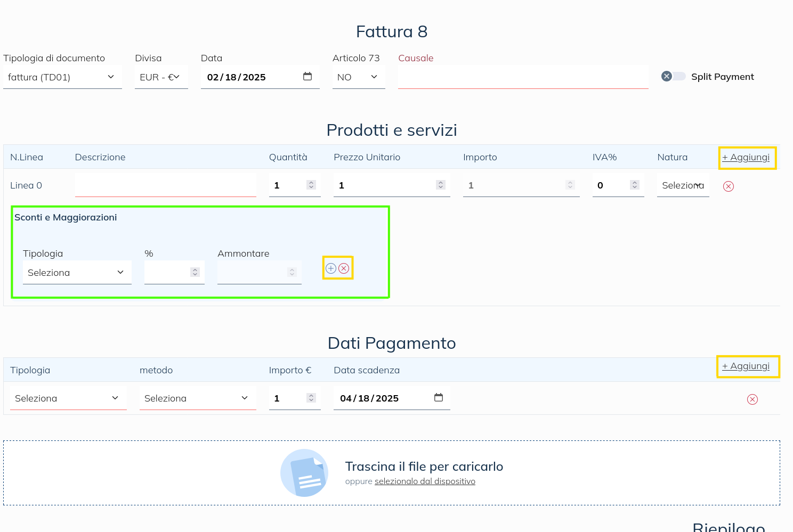This screenshot has height=532, width=793.
Task: Remove product Linea 0 row
Action: coord(728,186)
